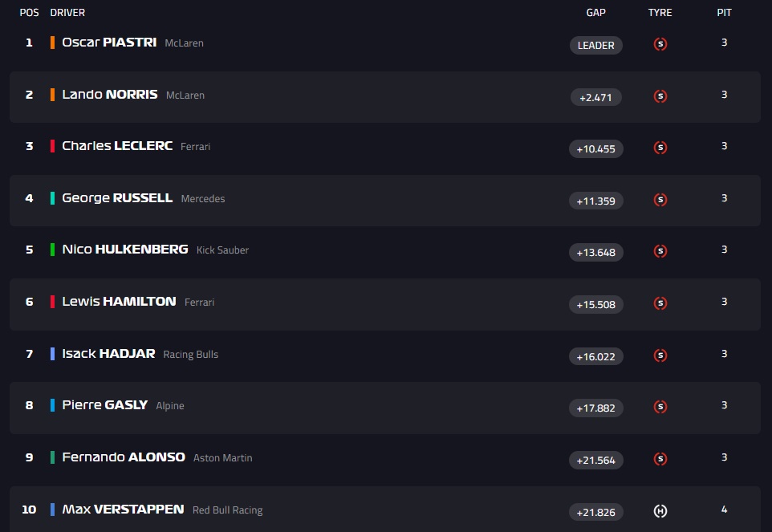The height and width of the screenshot is (532, 772).
Task: Click George Russell's soft tyre icon
Action: pos(660,200)
